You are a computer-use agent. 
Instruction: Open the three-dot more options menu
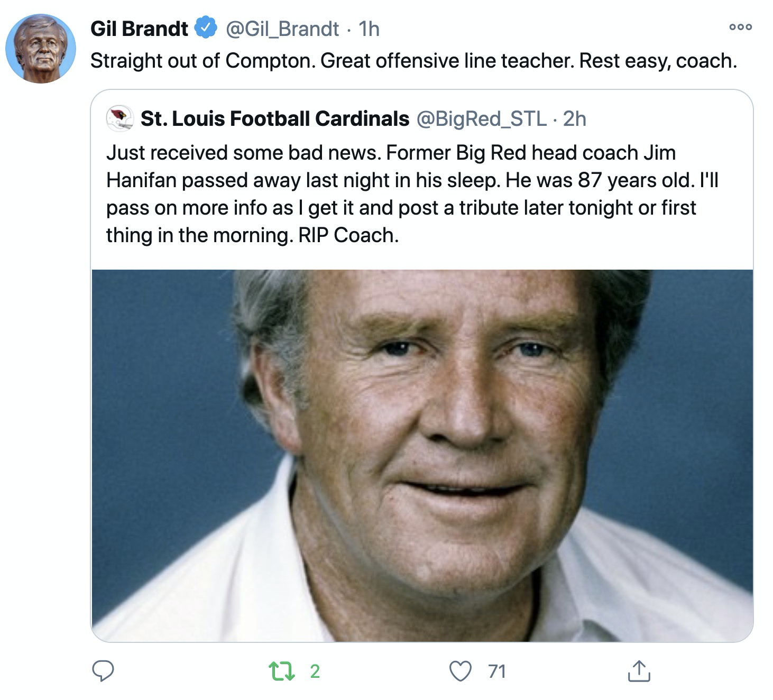coord(740,27)
